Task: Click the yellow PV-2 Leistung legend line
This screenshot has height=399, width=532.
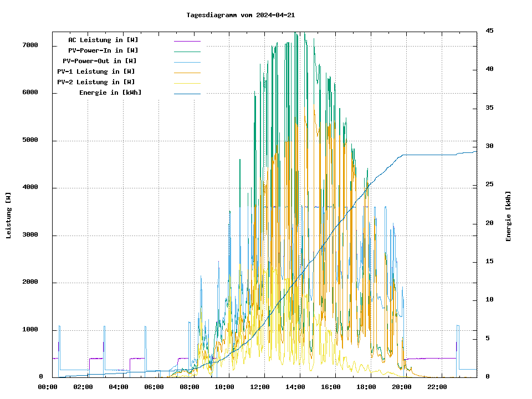Action: (187, 83)
